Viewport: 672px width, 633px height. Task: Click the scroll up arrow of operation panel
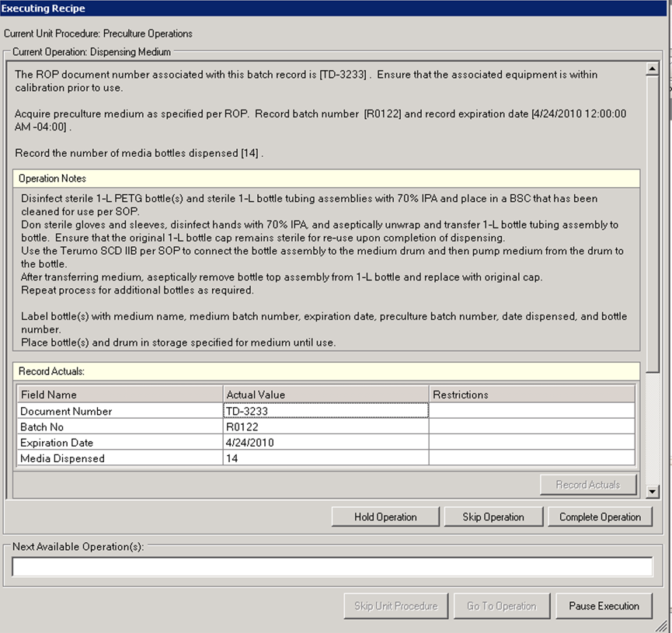tap(653, 70)
